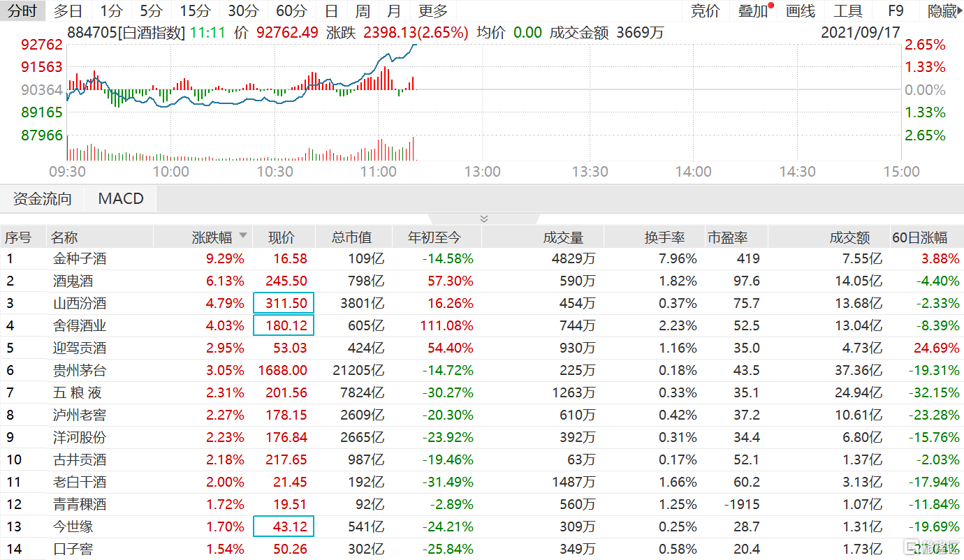Screen dimensions: 964x560
Task: Switch to the 月 monthly K-line
Action: [x=394, y=10]
